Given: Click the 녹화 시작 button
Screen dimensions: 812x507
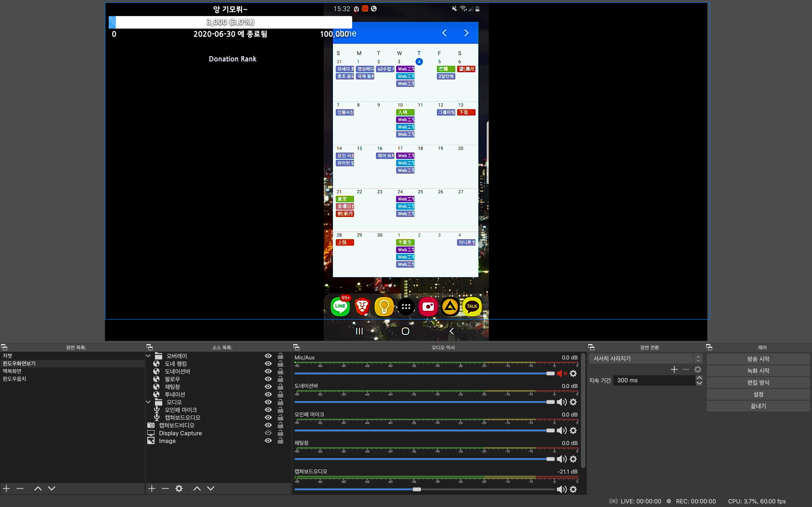Looking at the screenshot, I should click(758, 371).
